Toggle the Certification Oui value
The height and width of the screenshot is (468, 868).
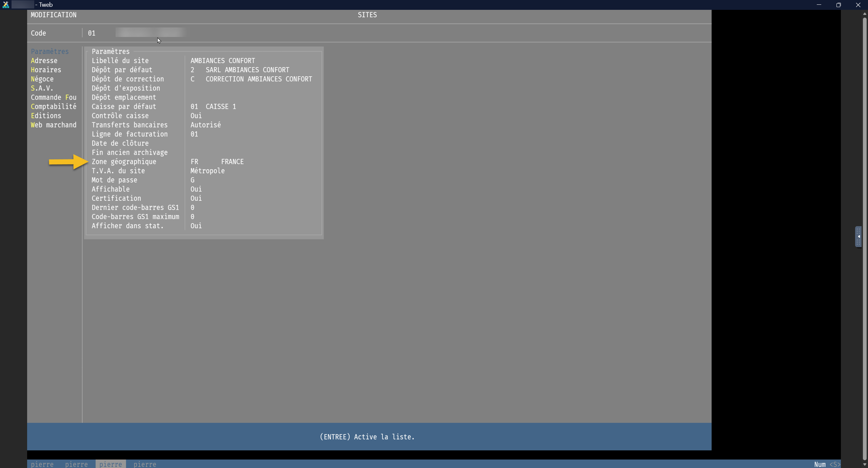click(x=196, y=198)
